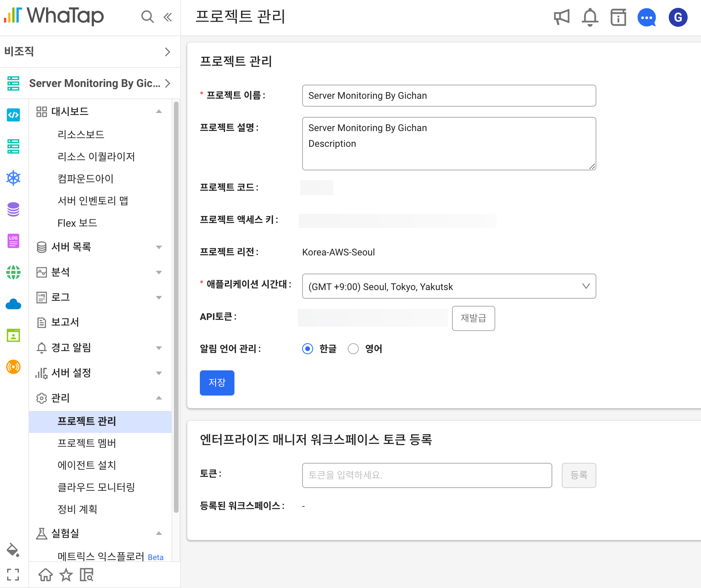Focus the 토큰 input field
Image resolution: width=701 pixels, height=588 pixels.
427,475
